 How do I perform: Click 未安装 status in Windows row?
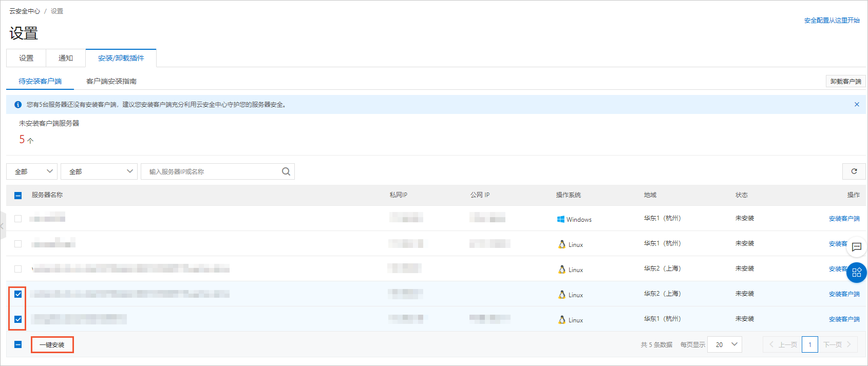click(x=745, y=218)
